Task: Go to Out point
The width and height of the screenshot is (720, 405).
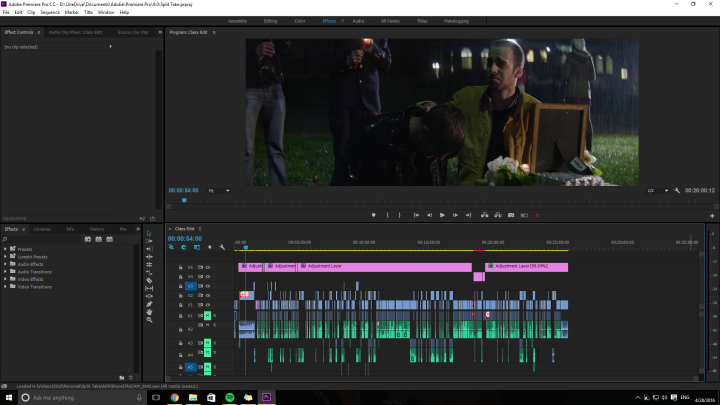Action: (x=468, y=215)
